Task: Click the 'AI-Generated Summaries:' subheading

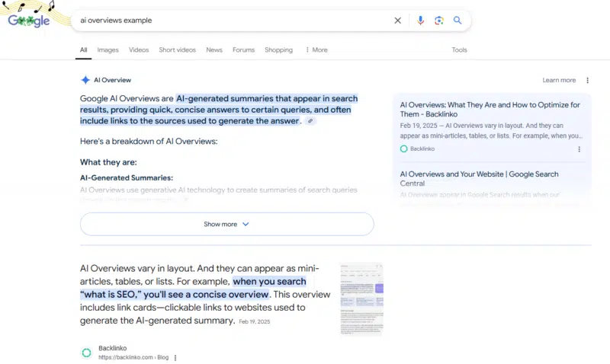Action: [x=127, y=178]
